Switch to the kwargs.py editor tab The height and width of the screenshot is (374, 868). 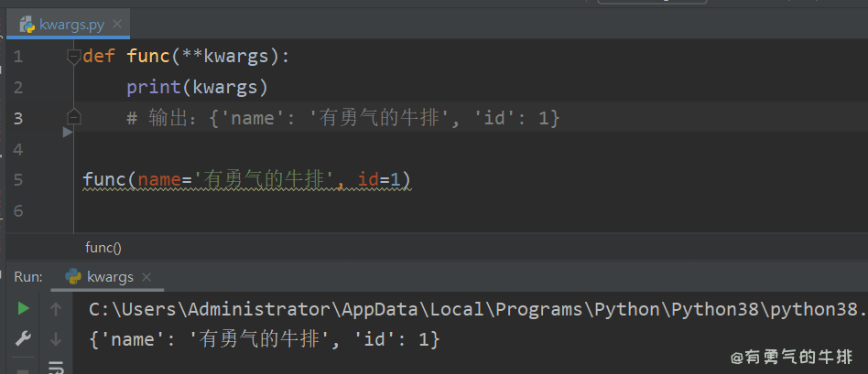point(71,25)
